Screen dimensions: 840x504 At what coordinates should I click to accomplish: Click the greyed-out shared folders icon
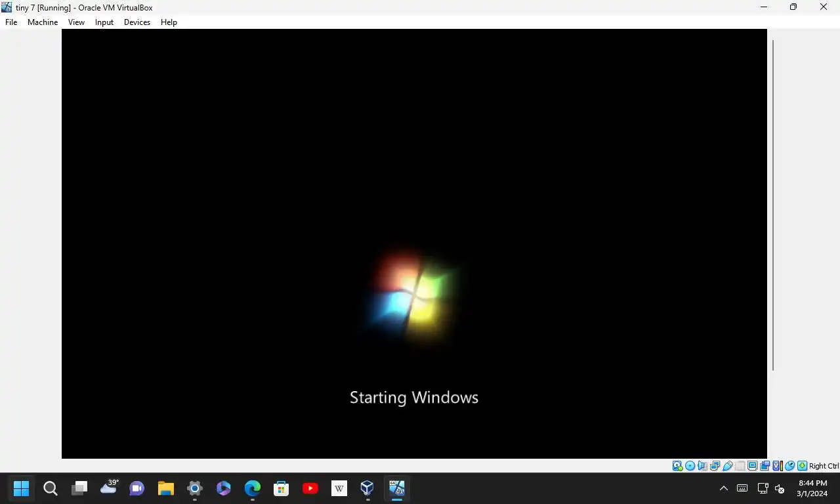tap(740, 466)
